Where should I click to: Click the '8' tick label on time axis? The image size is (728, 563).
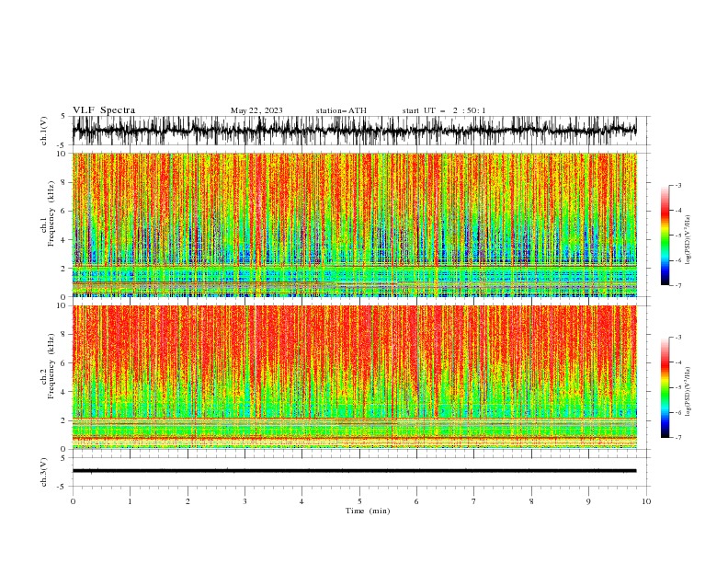click(x=531, y=501)
